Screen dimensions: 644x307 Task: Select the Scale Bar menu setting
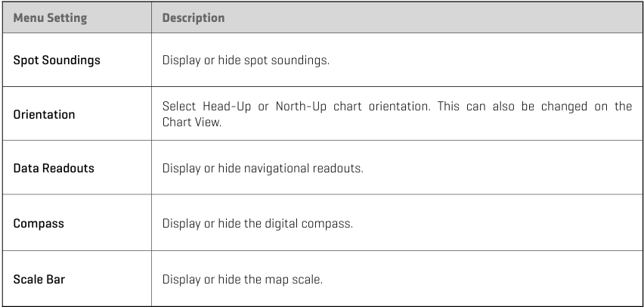[39, 280]
